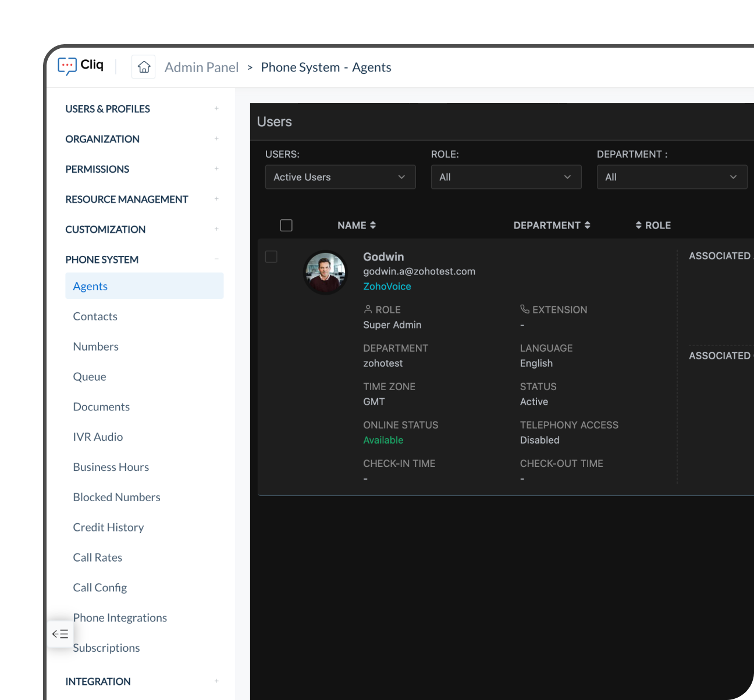This screenshot has width=754, height=700.
Task: Open the Credit History page
Action: point(108,527)
